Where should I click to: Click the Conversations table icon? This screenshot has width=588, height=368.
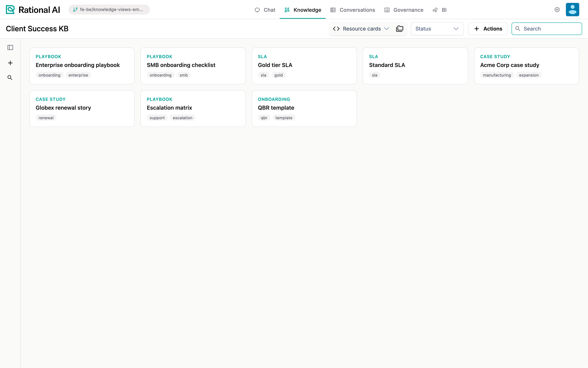point(333,10)
